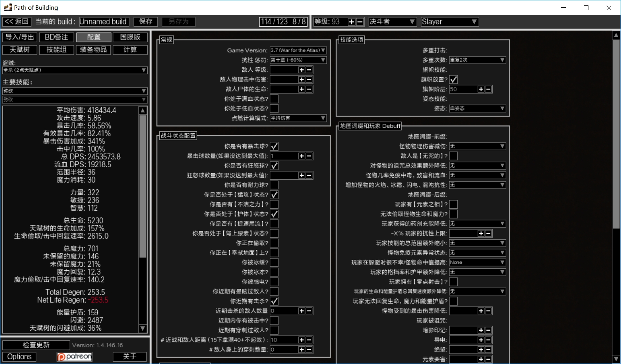Uncheck 你是否有狂怒球
Image resolution: width=621 pixels, height=364 pixels.
[x=274, y=166]
